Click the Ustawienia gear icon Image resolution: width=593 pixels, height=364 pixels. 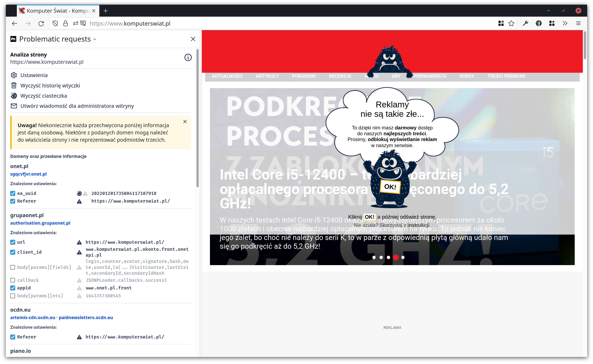14,75
